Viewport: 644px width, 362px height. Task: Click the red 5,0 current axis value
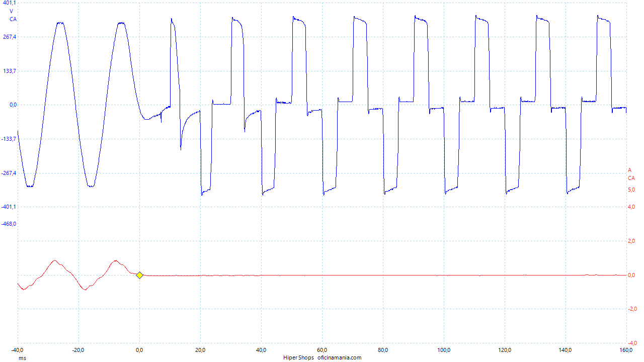pyautogui.click(x=632, y=190)
